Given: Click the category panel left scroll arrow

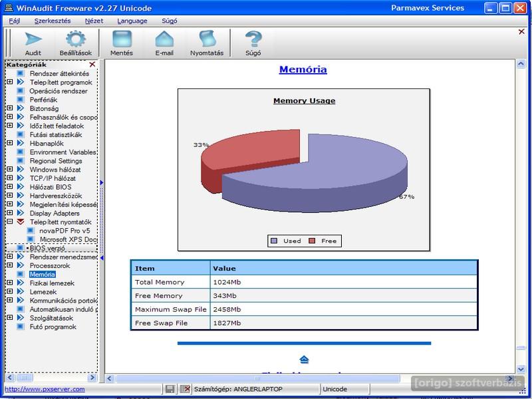Looking at the screenshot, I should click(10, 377).
